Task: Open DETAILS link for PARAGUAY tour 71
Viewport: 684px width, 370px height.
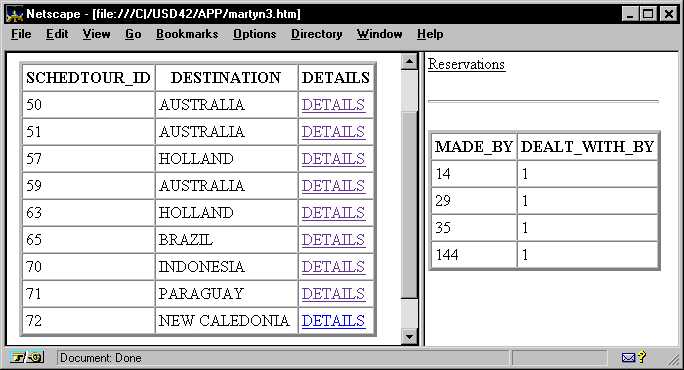Action: pos(333,294)
